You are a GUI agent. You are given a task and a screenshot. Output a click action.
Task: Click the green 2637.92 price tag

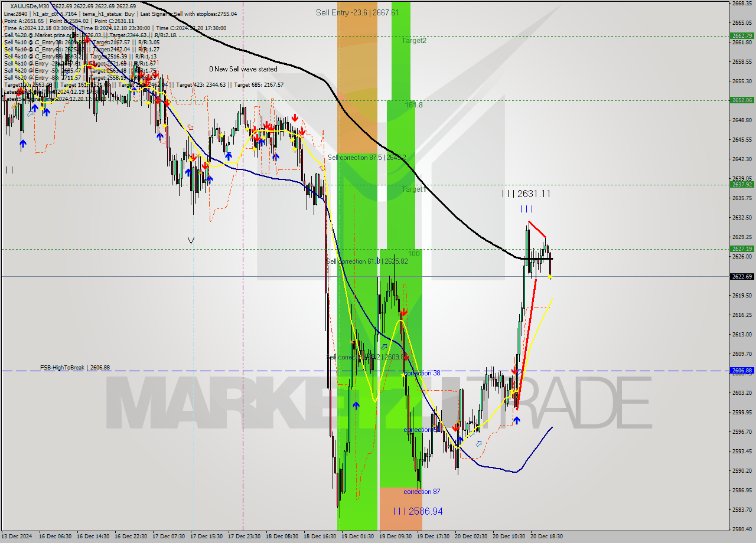[x=742, y=184]
